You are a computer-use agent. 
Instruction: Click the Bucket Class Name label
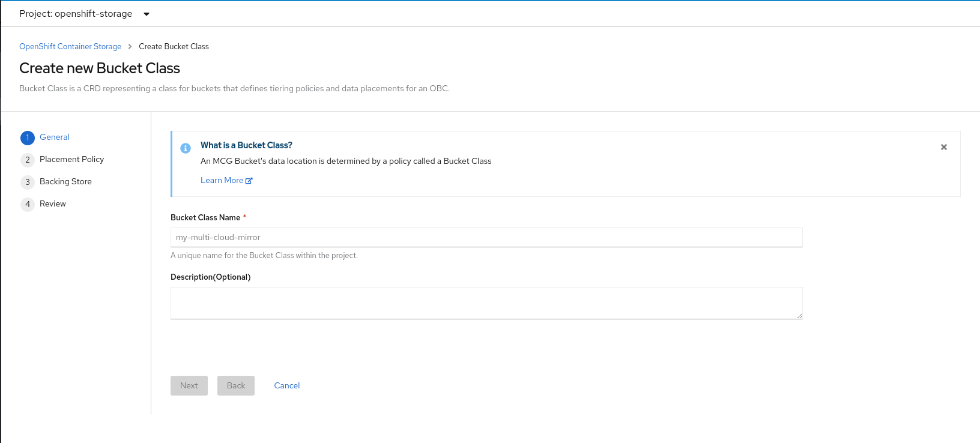tap(205, 217)
